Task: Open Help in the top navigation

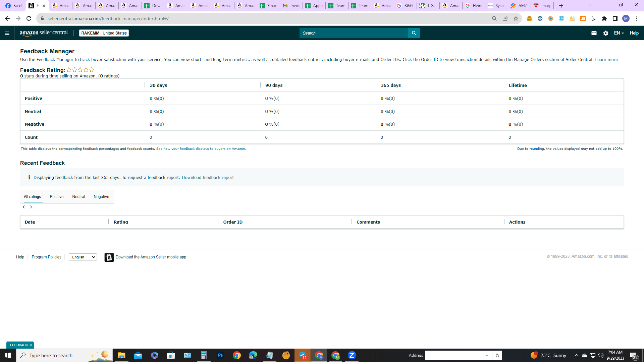Action: [x=634, y=33]
